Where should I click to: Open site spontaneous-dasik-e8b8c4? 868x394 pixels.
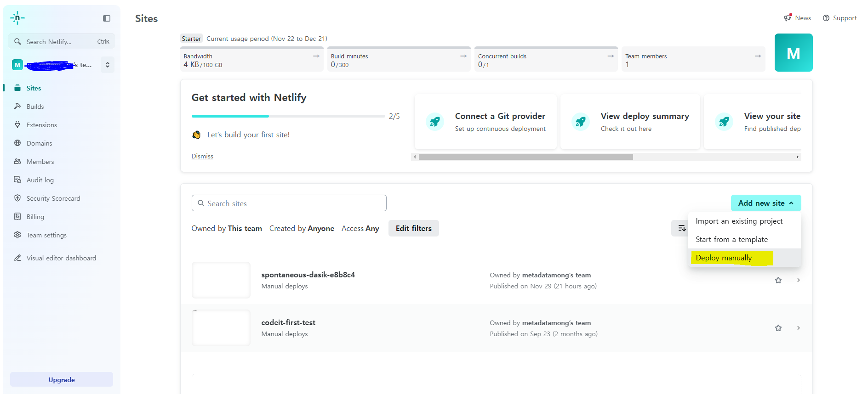pyautogui.click(x=308, y=275)
